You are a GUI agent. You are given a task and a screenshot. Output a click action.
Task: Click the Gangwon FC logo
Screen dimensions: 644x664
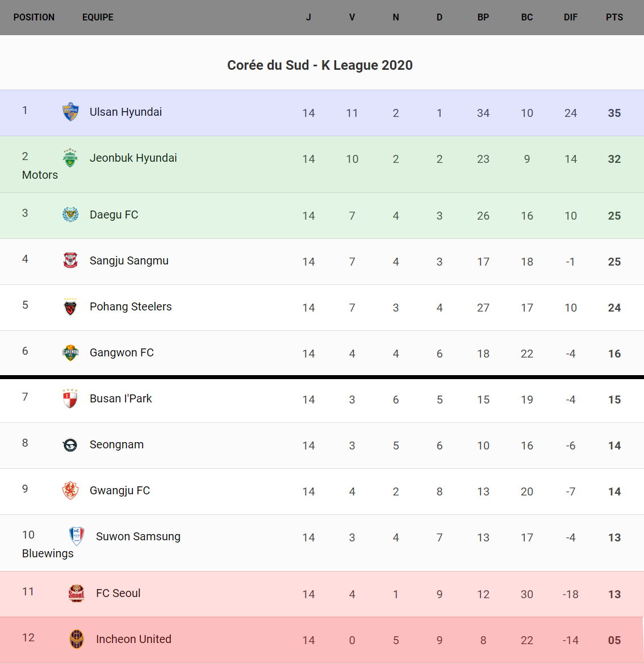tap(70, 352)
